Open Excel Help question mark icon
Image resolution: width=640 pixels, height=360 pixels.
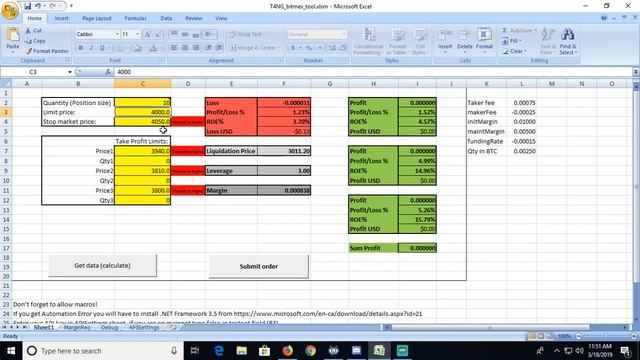[x=604, y=18]
